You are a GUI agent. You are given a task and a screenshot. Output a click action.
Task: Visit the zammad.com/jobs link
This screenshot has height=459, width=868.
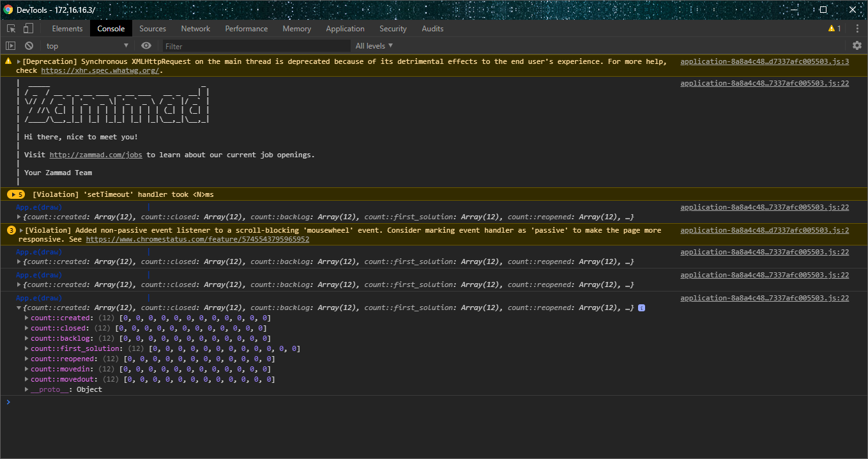click(x=95, y=154)
